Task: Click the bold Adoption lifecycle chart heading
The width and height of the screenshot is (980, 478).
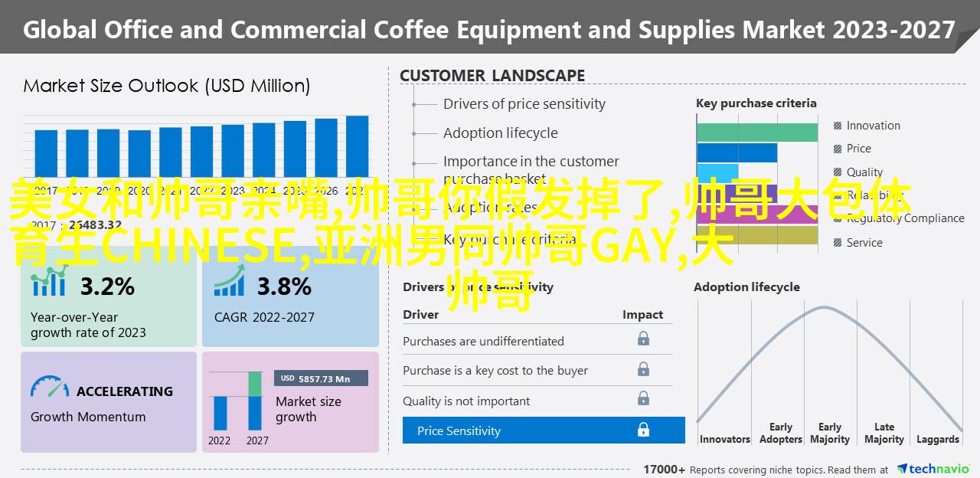Action: (746, 287)
